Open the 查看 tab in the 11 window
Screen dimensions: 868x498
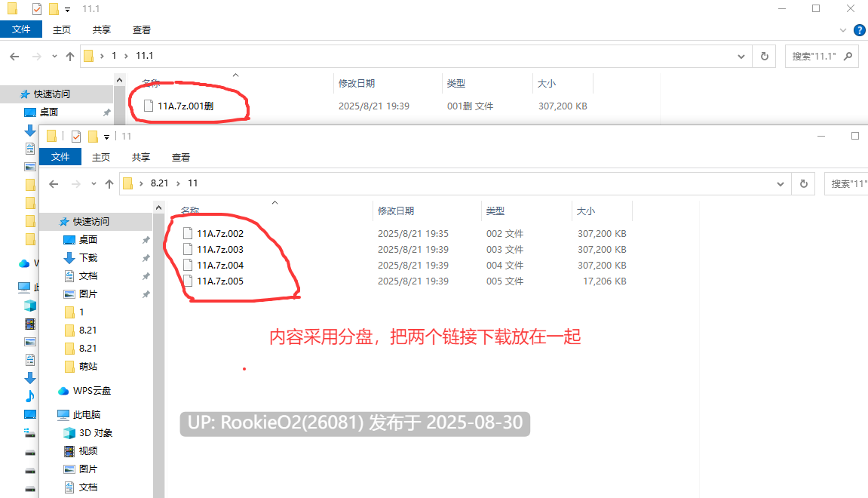point(180,157)
